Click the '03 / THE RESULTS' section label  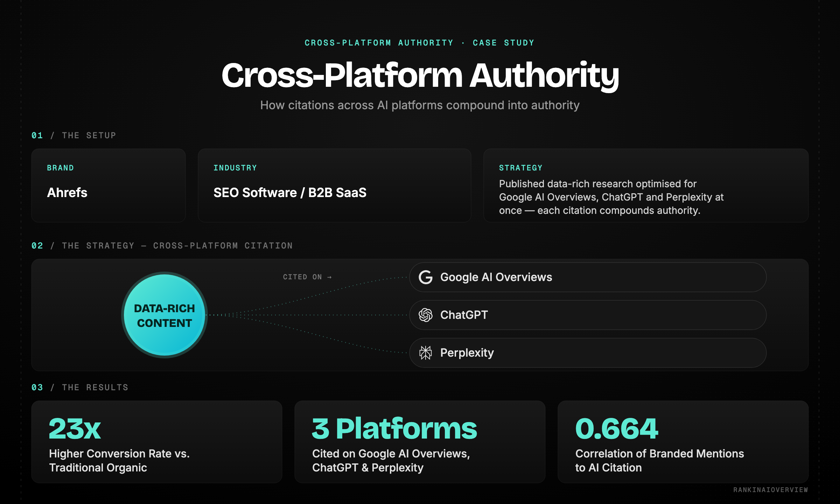pos(80,387)
